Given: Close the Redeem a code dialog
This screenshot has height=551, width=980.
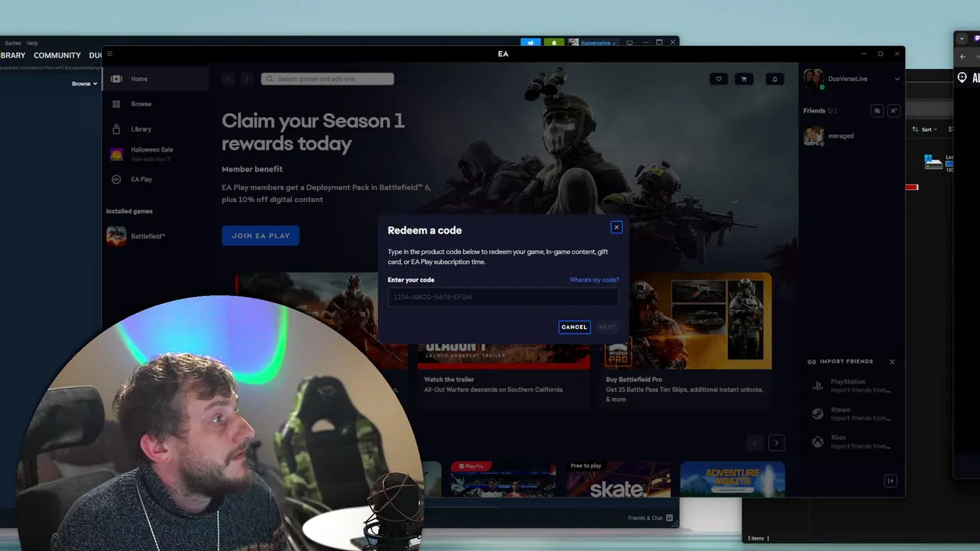Looking at the screenshot, I should click(616, 227).
